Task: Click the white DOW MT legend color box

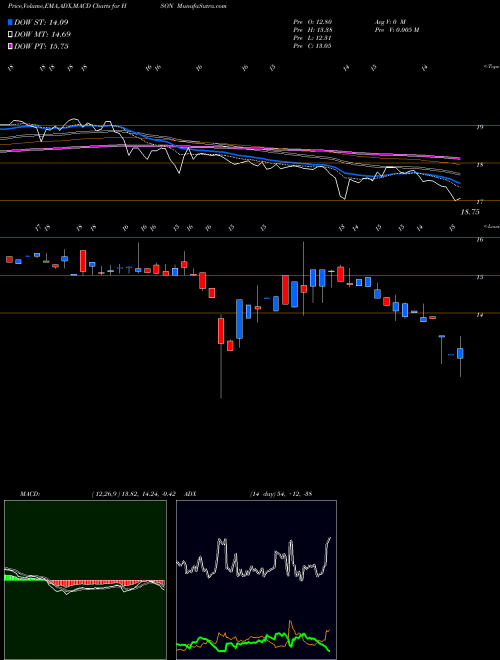Action: pyautogui.click(x=10, y=35)
